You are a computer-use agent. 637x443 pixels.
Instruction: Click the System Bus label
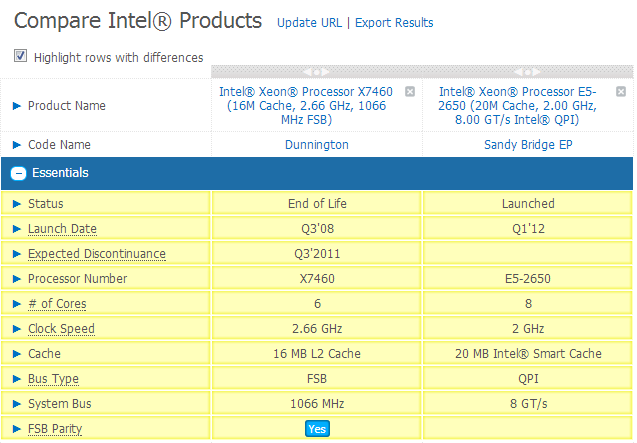click(x=59, y=404)
